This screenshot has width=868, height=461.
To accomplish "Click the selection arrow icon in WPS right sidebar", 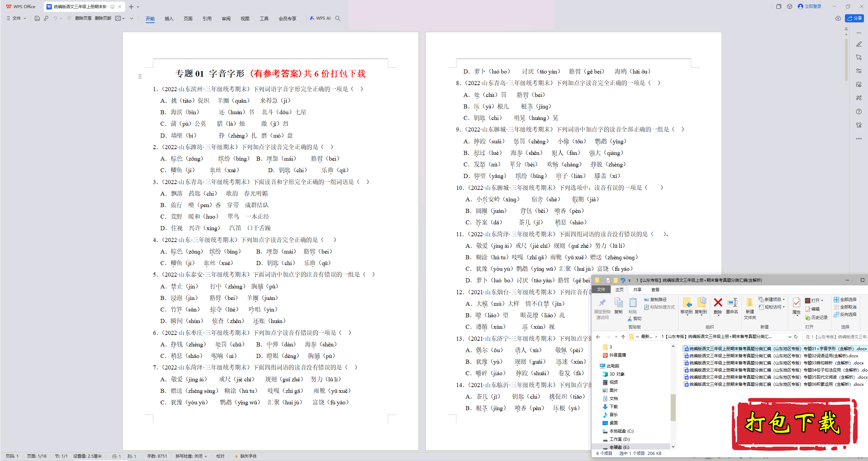I will [x=859, y=57].
